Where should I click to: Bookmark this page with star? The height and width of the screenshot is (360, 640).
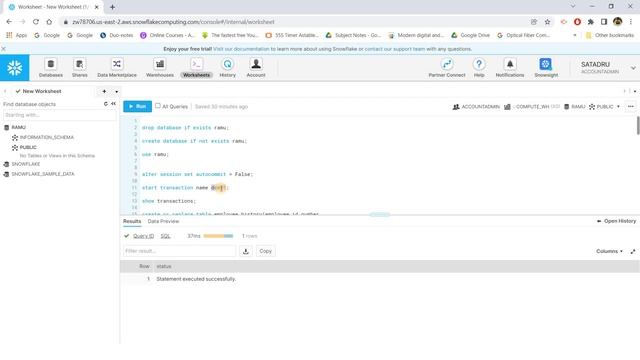(x=547, y=22)
